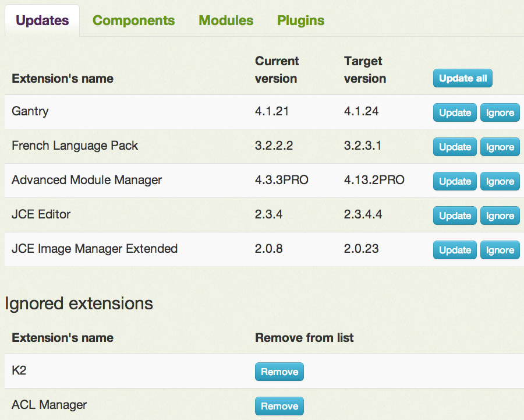Remove K2 from the ignored list
Viewport: 524px width, 420px height.
279,372
